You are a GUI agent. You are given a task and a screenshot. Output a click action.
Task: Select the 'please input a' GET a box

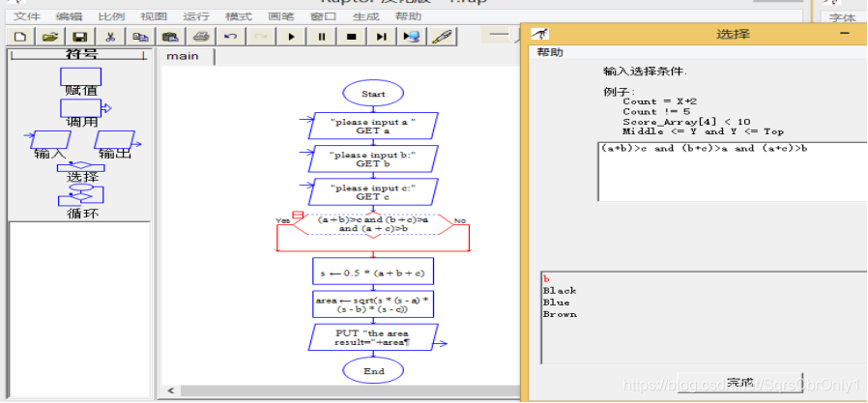(373, 126)
